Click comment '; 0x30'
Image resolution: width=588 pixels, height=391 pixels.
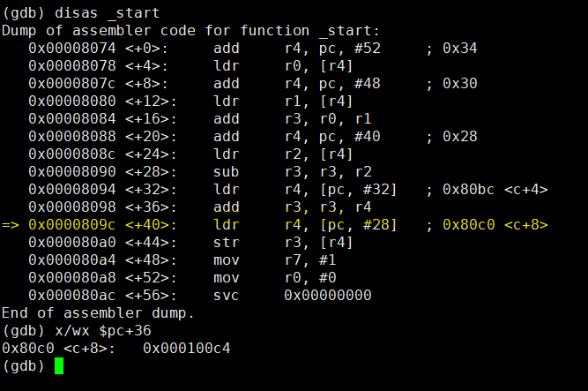[x=452, y=84]
